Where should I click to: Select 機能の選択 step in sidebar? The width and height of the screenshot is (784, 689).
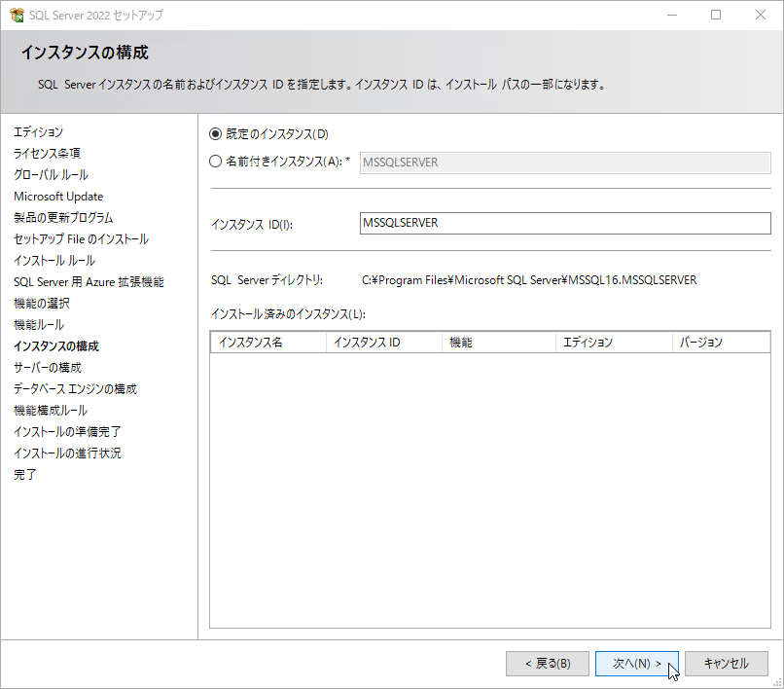pos(42,304)
